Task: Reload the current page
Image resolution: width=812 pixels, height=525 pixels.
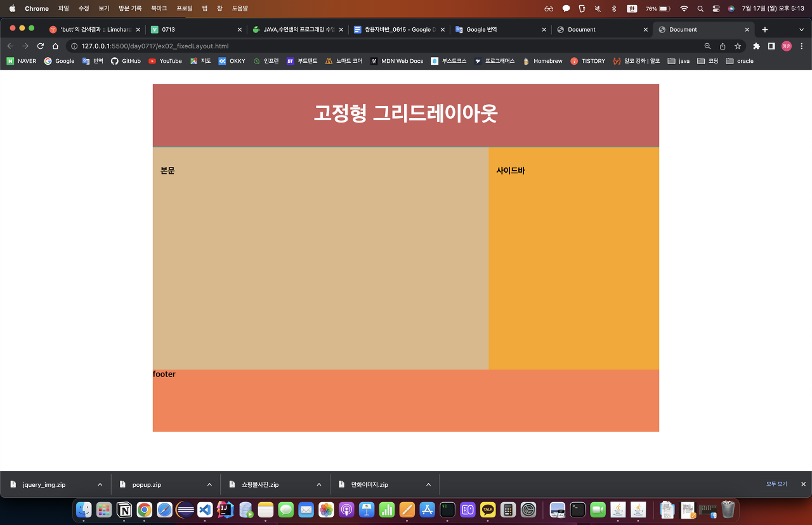Action: tap(41, 46)
